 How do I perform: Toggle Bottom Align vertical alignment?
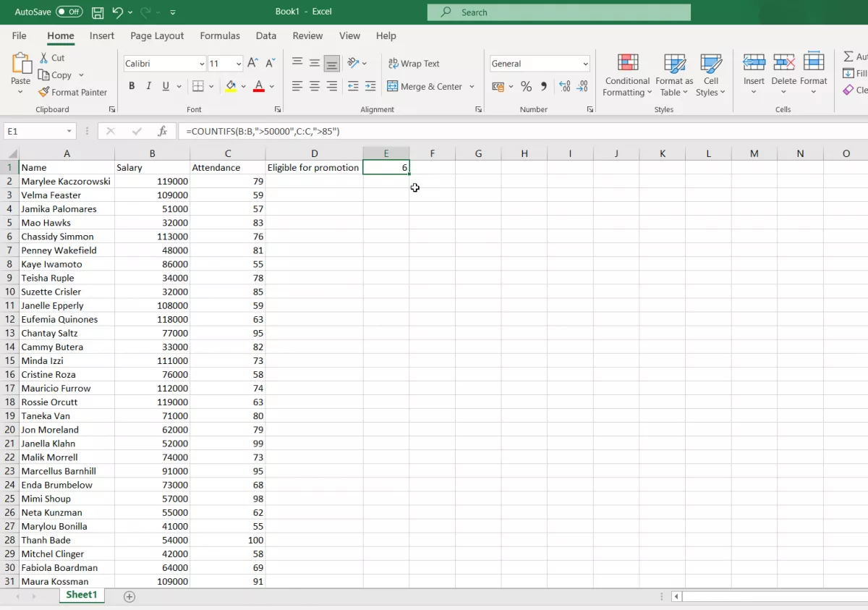pyautogui.click(x=332, y=64)
